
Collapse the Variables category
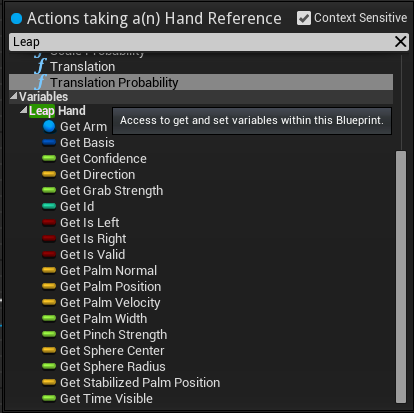[14, 96]
